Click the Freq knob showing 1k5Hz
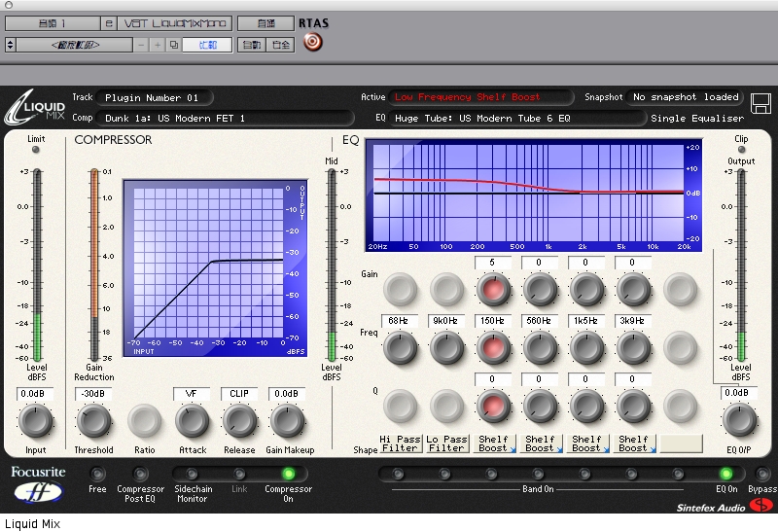This screenshot has height=532, width=778. (586, 347)
